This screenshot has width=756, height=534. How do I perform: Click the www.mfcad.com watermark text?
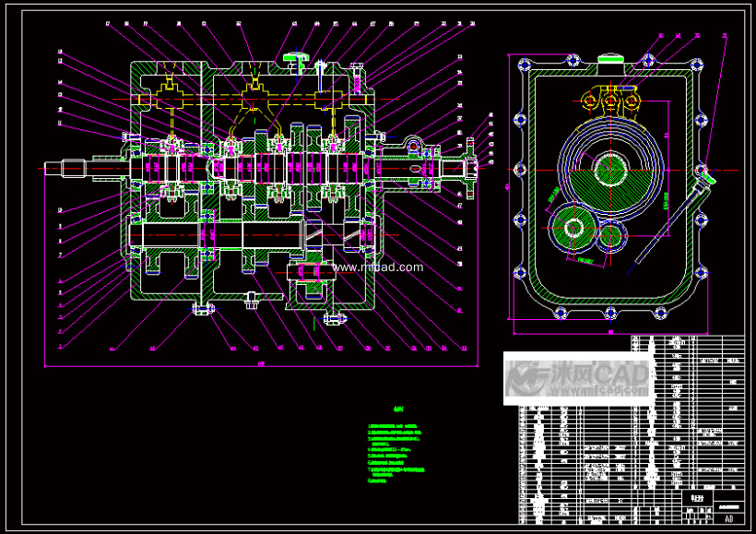pos(378,267)
